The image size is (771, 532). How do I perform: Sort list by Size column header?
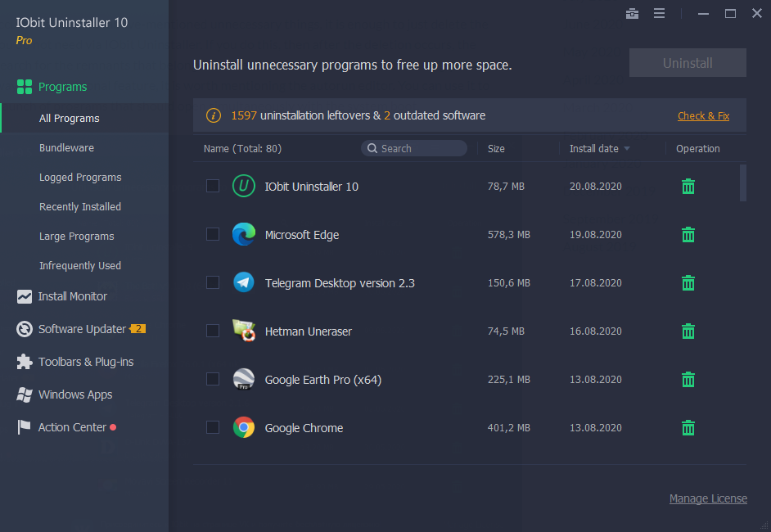pos(496,148)
